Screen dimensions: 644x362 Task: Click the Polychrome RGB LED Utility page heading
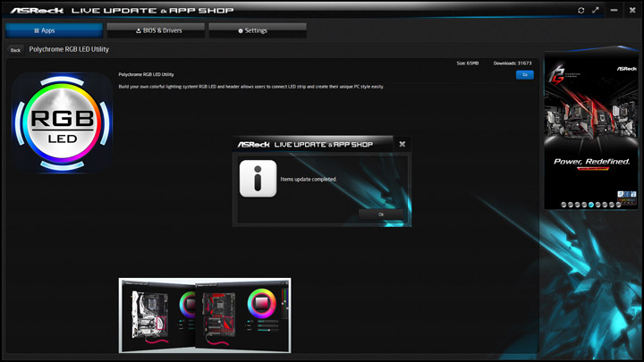coord(69,49)
